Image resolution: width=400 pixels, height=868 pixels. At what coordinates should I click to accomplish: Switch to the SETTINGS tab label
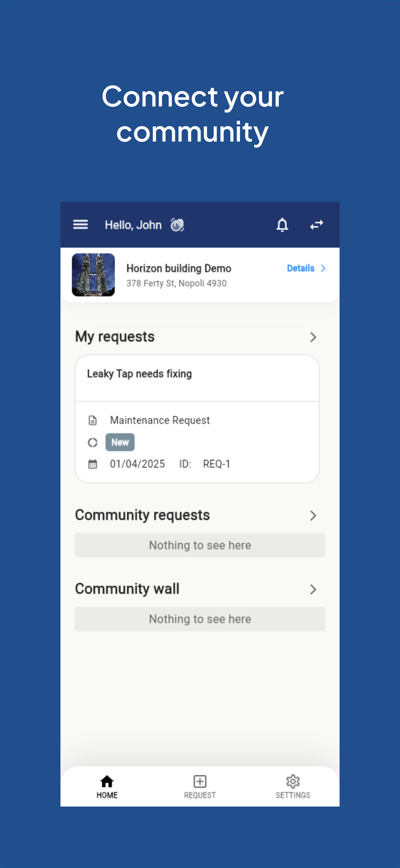click(293, 795)
